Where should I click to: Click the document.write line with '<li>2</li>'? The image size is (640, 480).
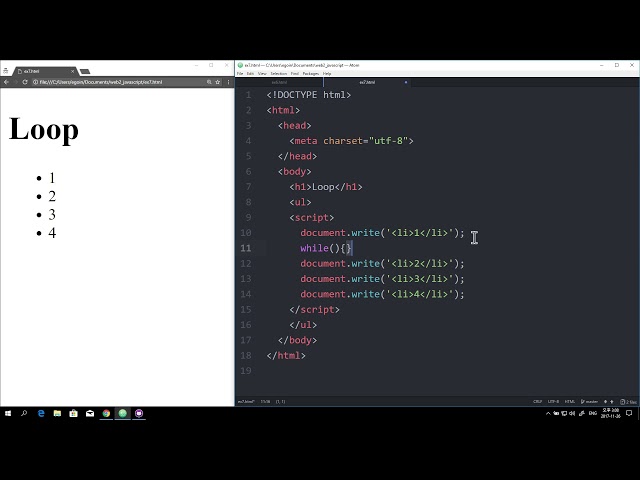[382, 264]
